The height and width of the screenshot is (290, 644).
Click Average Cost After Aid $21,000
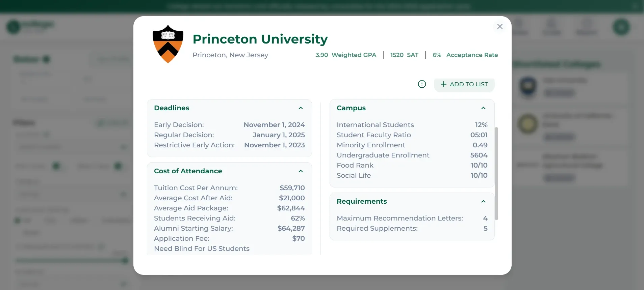point(292,198)
